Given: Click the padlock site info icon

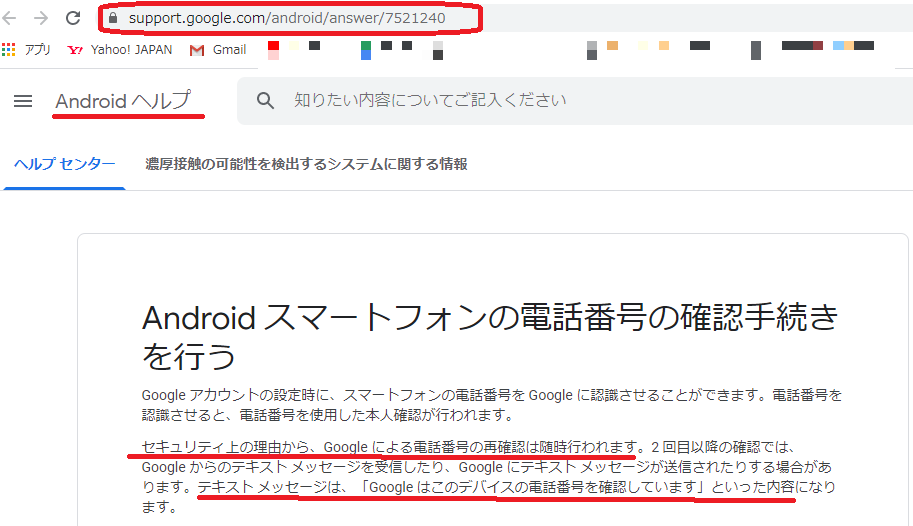Looking at the screenshot, I should pos(113,18).
